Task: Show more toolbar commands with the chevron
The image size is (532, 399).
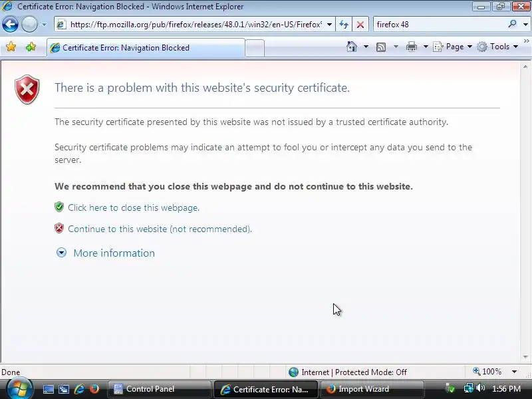Action: (x=526, y=41)
